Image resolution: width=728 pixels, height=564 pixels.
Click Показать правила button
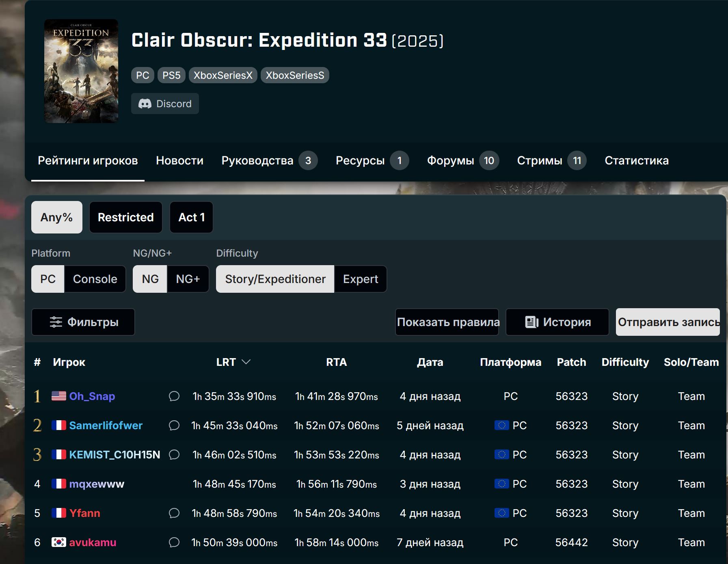coord(447,322)
